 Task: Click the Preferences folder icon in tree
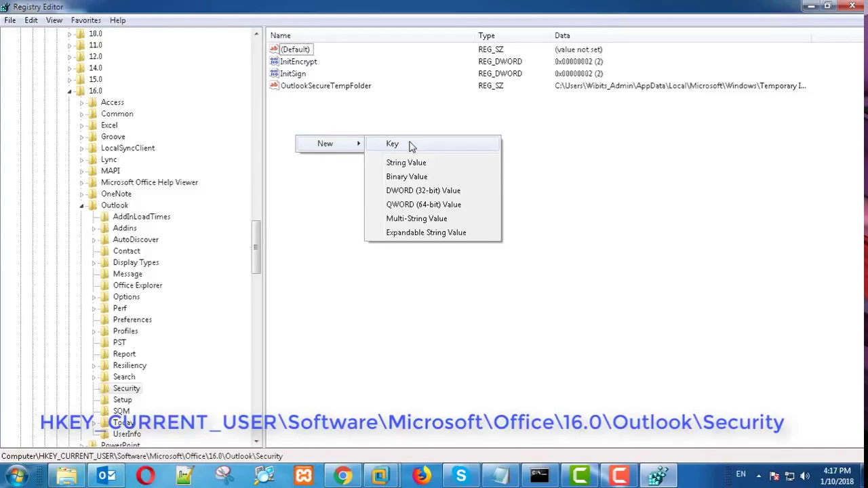(x=105, y=319)
